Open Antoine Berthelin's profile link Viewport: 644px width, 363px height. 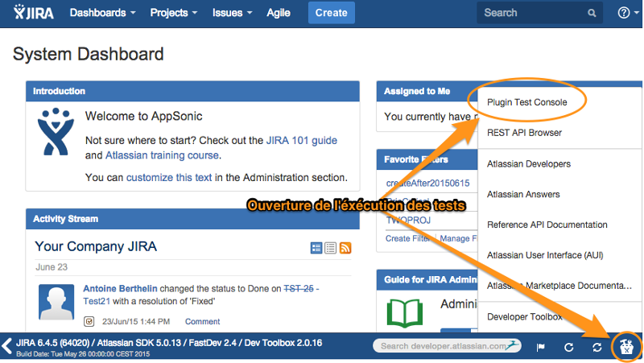[120, 289]
